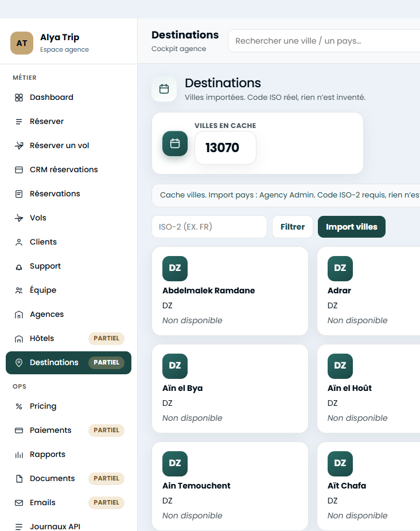Screen dimensions: 420x531
Task: Focus the city or country search field
Action: click(x=324, y=41)
